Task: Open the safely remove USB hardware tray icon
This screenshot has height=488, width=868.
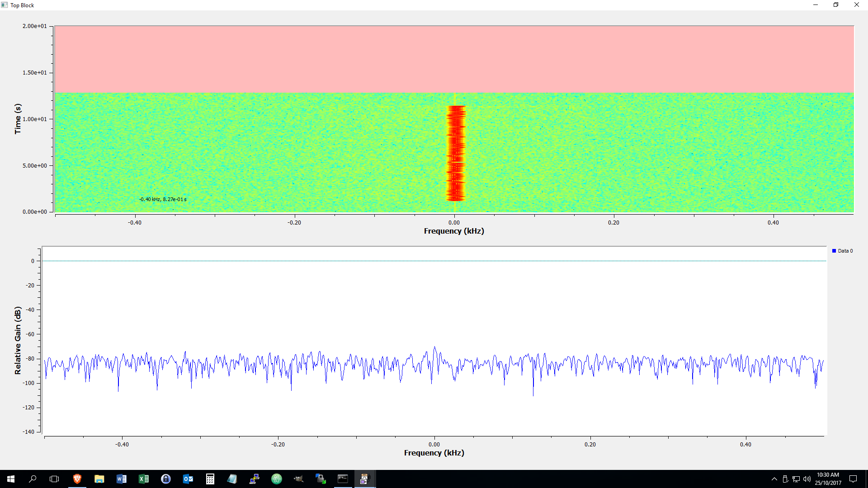Action: tap(785, 479)
